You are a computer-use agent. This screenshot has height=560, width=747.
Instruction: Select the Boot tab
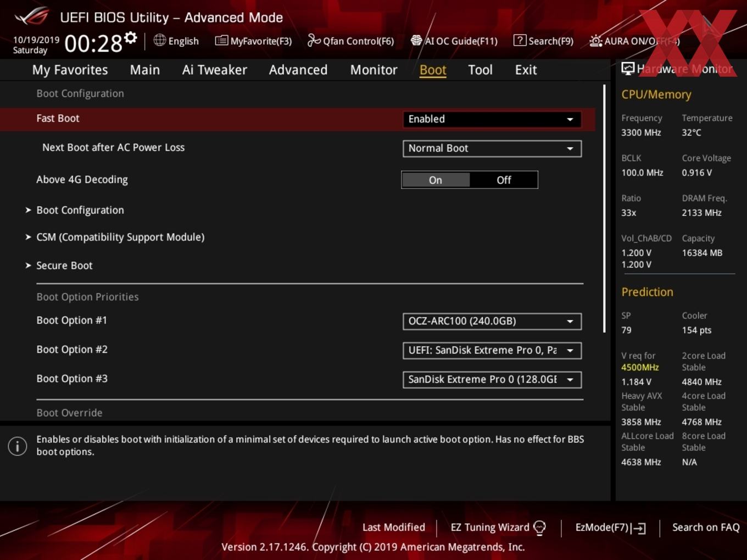pos(433,70)
